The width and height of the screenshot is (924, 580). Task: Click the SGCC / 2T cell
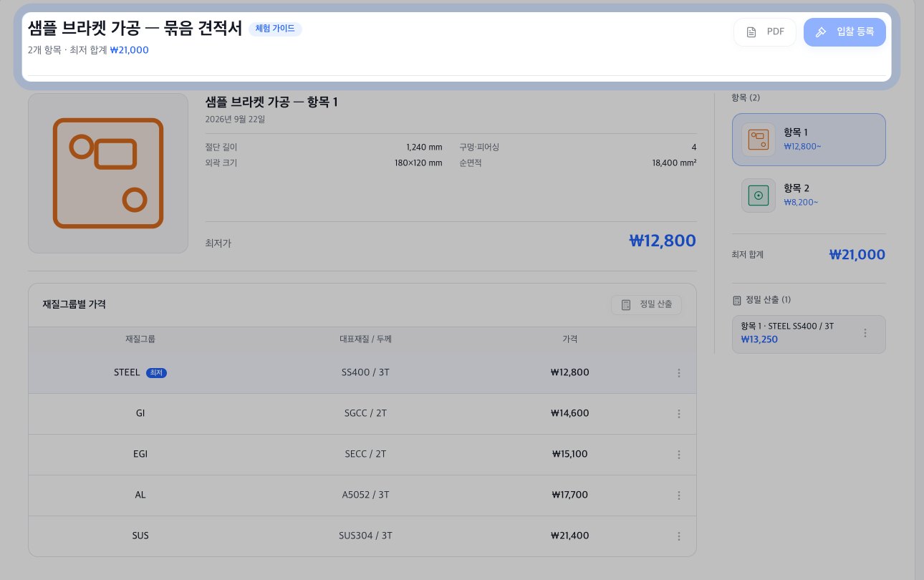[365, 414]
